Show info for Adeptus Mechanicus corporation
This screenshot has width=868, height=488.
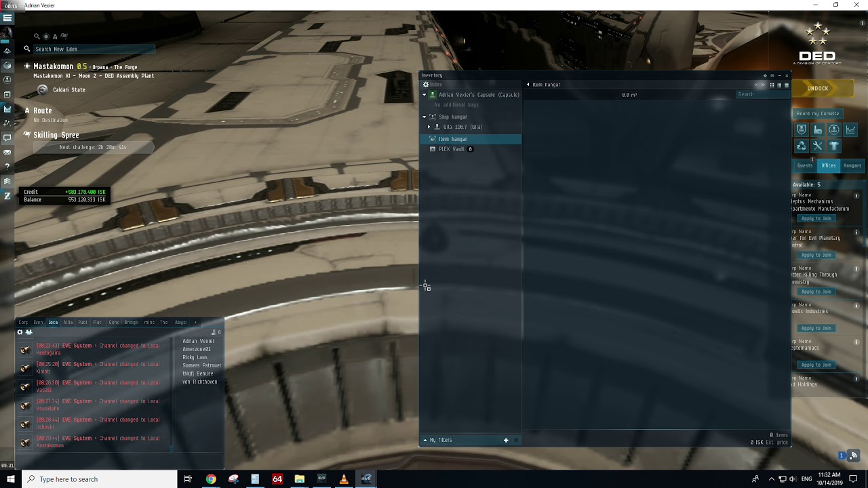856,195
